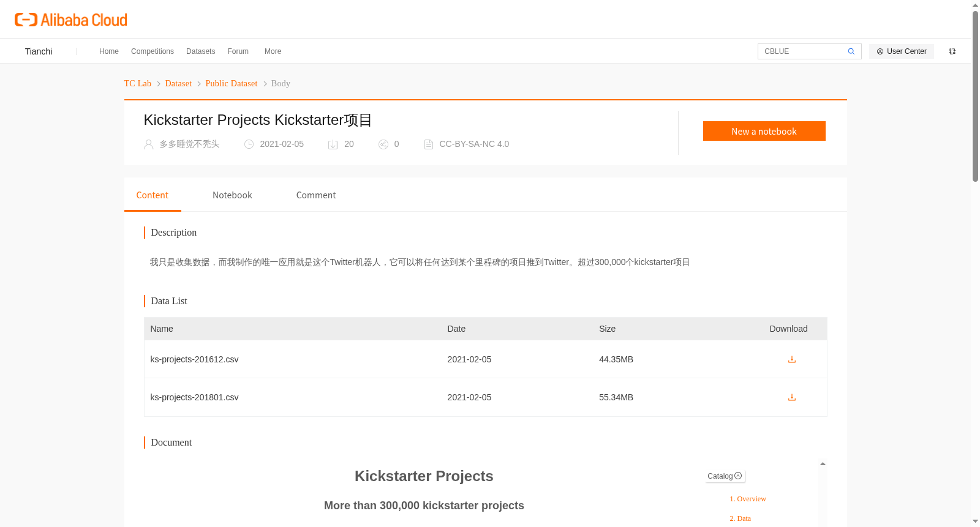Click the Date column header

click(456, 329)
